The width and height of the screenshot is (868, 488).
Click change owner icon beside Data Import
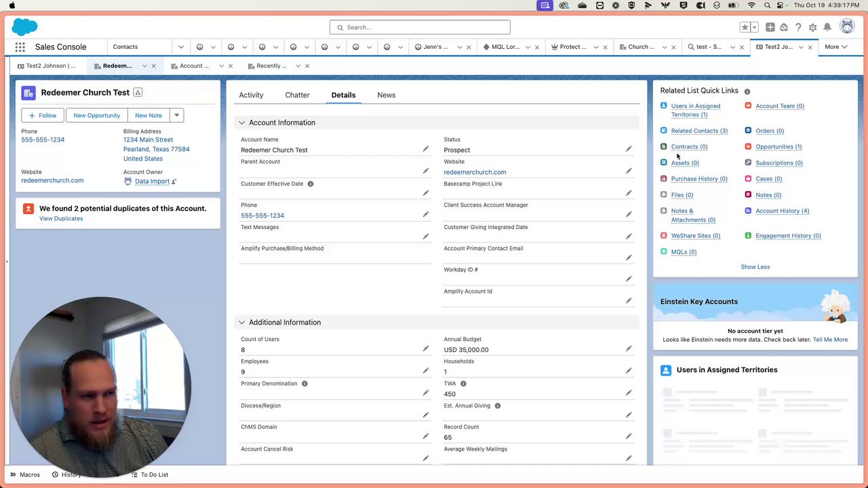coord(174,182)
